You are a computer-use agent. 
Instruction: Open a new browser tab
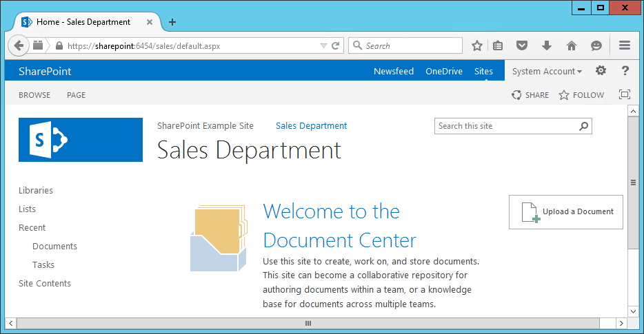[172, 22]
